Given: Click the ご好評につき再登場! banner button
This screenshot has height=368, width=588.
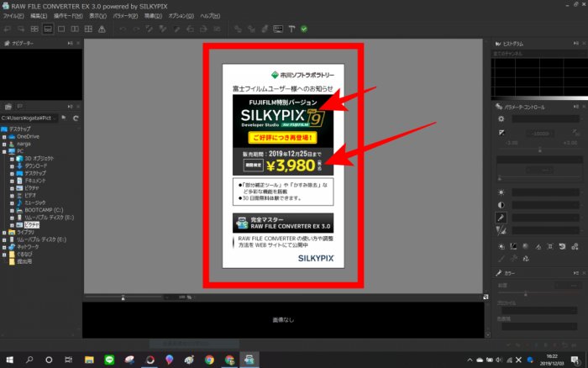Looking at the screenshot, I should click(283, 138).
